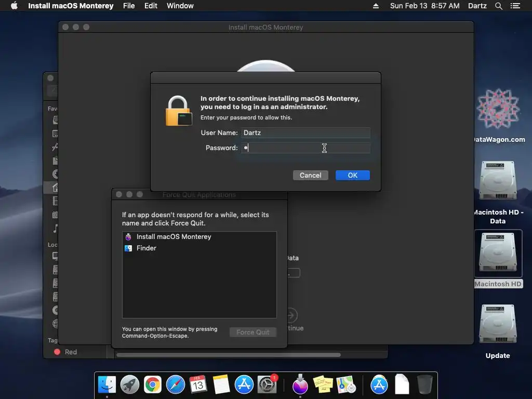
Task: Open Notification Center list icon
Action: (515, 6)
